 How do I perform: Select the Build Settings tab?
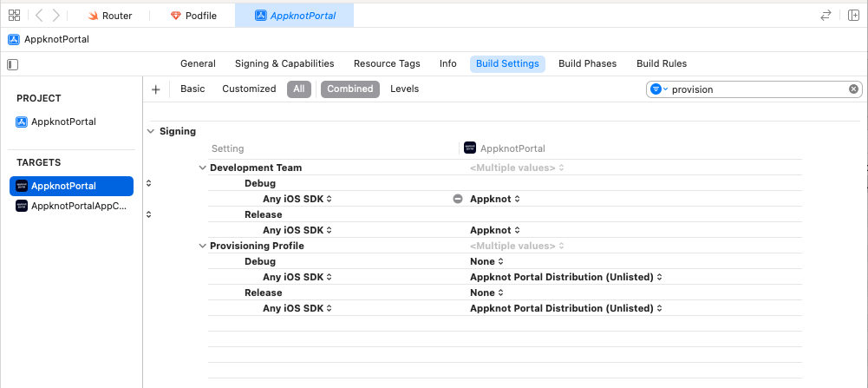507,63
